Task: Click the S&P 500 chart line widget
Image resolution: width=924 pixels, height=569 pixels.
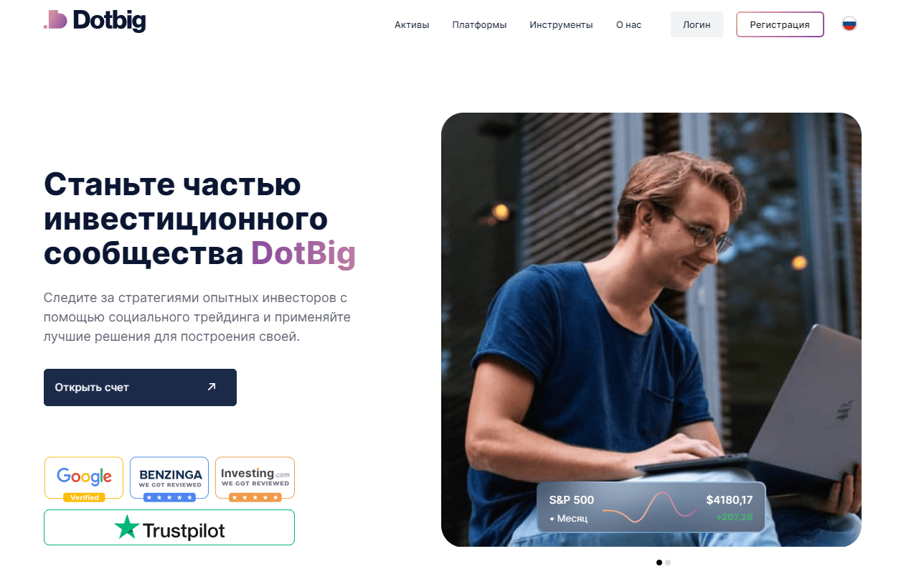Action: [650, 507]
